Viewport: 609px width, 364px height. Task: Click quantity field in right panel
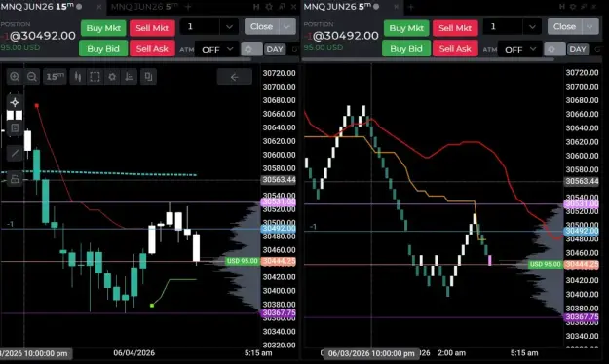click(x=504, y=27)
